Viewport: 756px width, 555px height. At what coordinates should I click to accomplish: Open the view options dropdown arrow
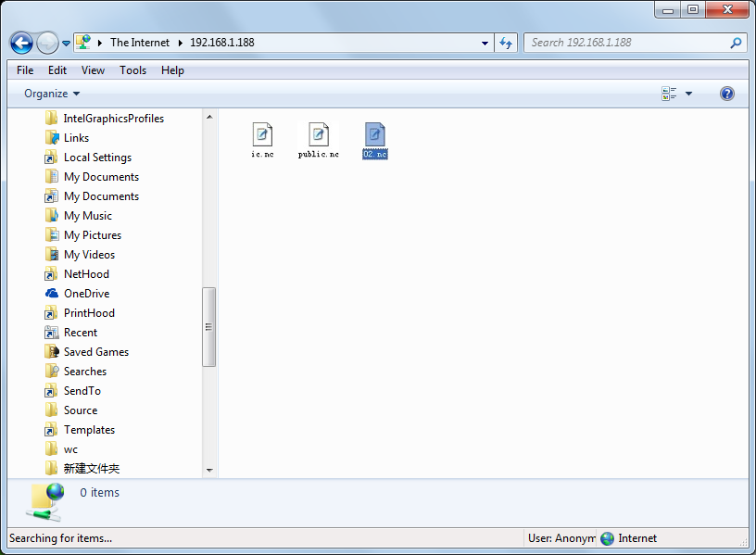pyautogui.click(x=689, y=94)
